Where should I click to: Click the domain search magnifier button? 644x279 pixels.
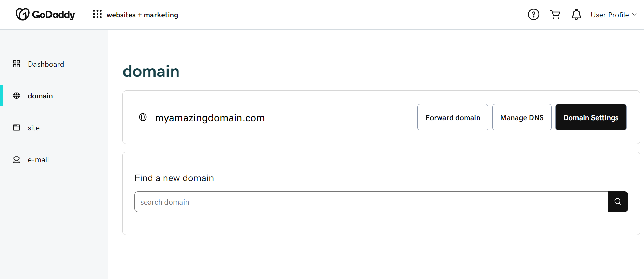[x=618, y=201]
